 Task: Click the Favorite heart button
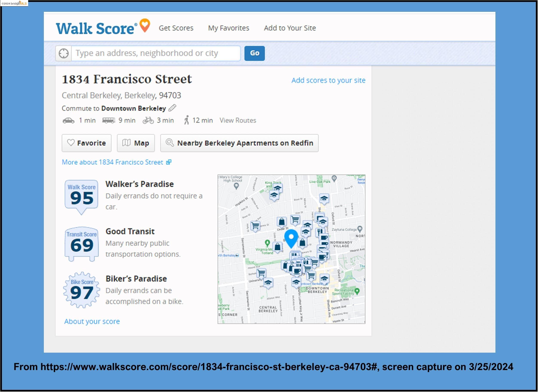[x=87, y=143]
